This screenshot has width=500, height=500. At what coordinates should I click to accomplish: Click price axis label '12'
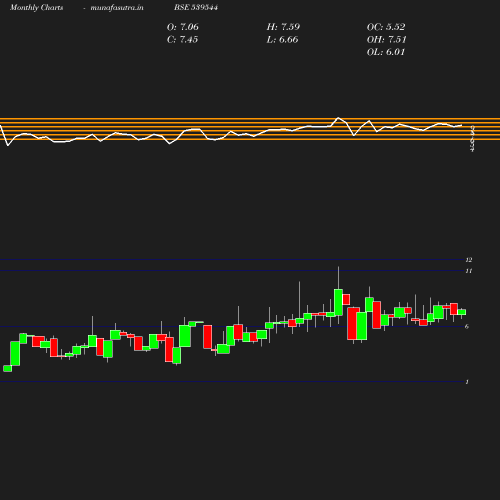click(x=469, y=260)
